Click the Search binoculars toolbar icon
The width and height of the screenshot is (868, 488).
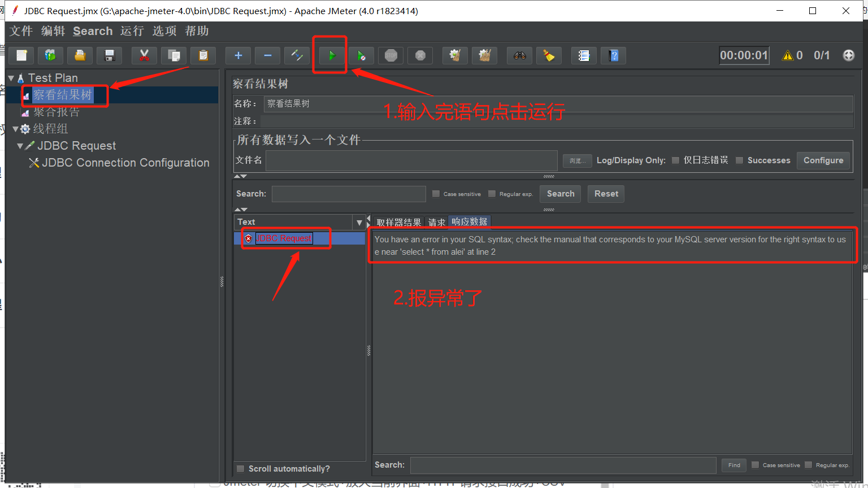point(519,55)
